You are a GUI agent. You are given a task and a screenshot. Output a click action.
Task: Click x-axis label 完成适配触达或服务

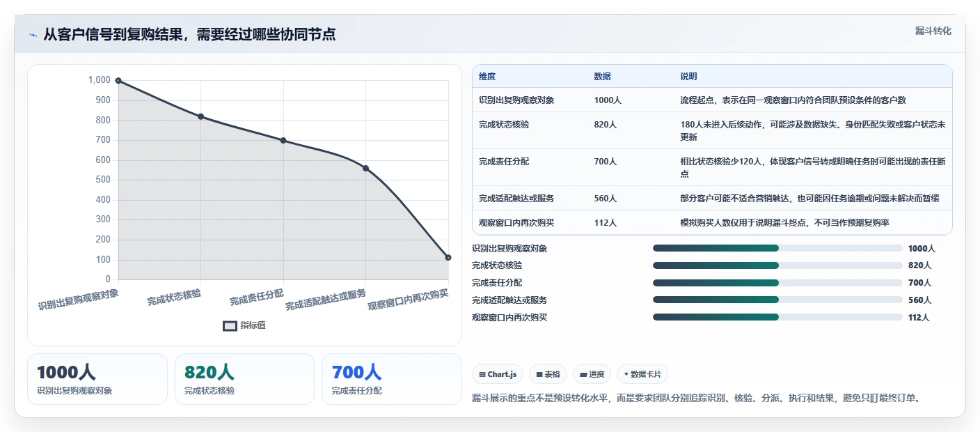tap(326, 300)
